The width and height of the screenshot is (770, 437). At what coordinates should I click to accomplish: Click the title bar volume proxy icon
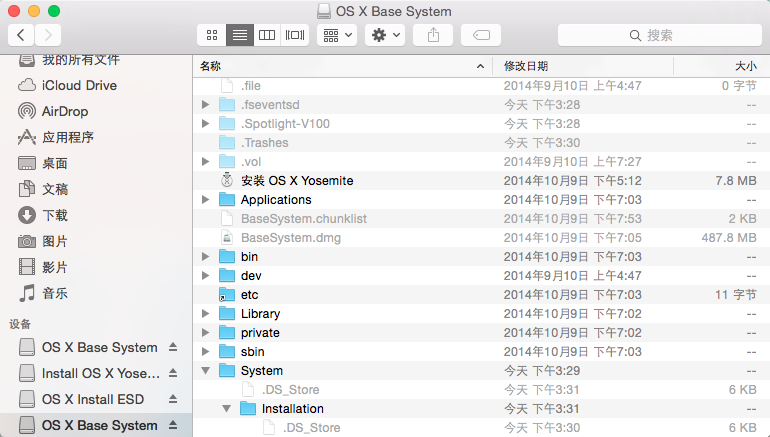(x=324, y=11)
